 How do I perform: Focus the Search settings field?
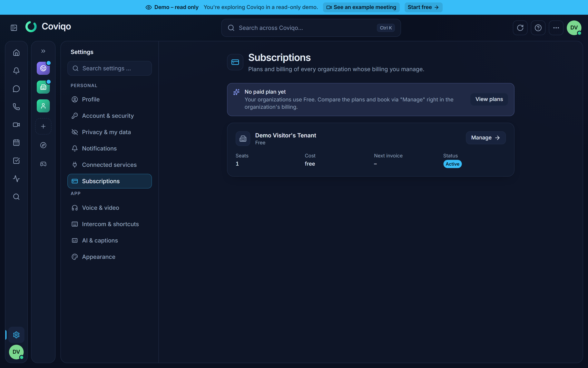[x=110, y=68]
